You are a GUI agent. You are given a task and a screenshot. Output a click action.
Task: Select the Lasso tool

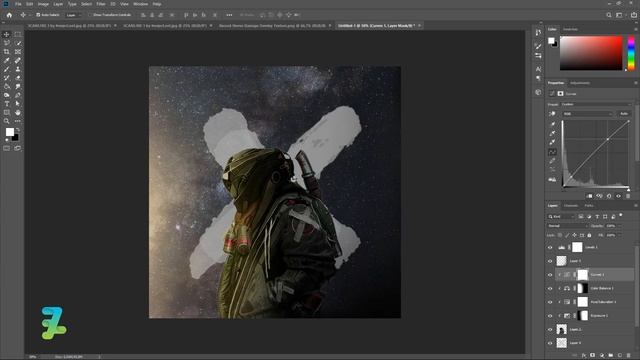(x=7, y=43)
